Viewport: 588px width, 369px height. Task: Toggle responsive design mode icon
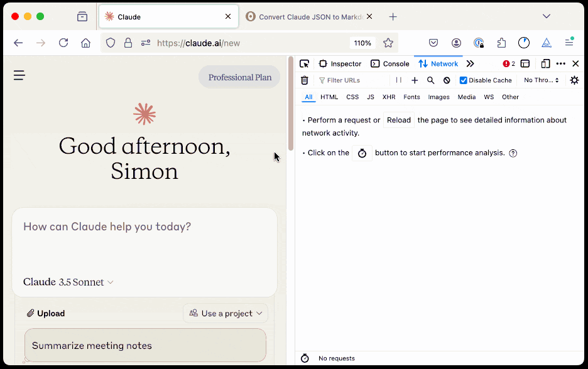click(x=546, y=63)
